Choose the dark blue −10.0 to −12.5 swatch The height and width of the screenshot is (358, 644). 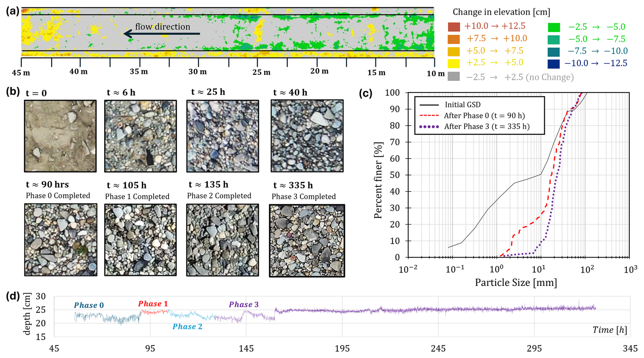point(554,64)
